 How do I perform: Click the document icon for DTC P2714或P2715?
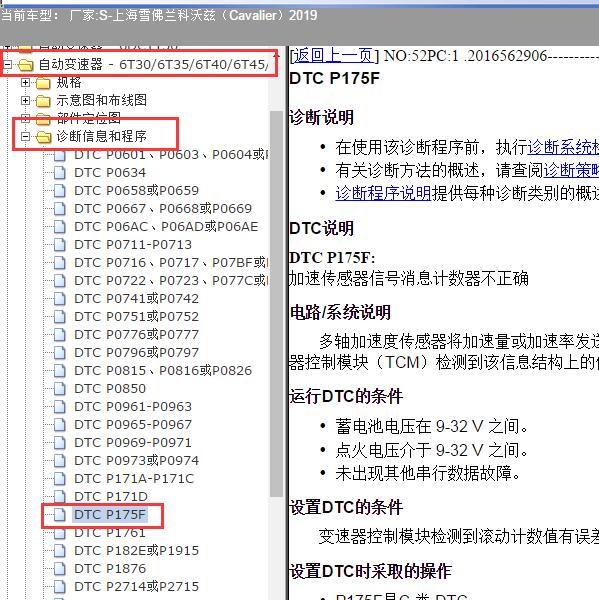[60, 587]
